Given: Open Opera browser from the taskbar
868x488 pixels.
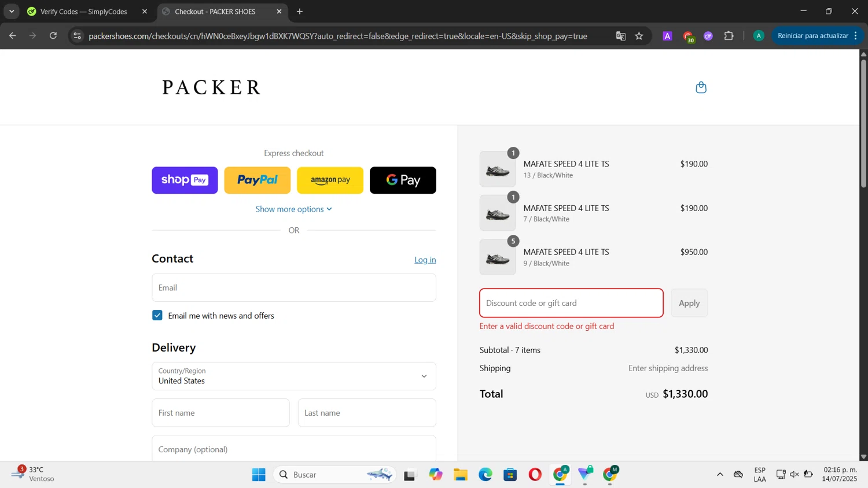Looking at the screenshot, I should coord(535,475).
